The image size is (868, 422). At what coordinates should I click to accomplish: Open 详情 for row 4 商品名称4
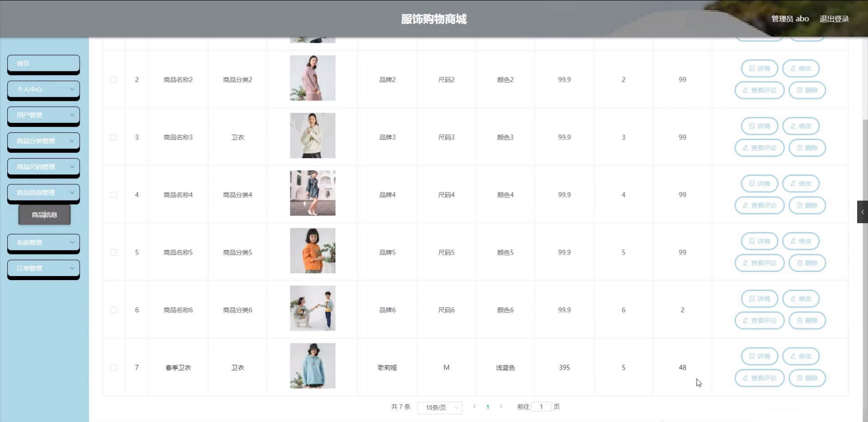759,183
